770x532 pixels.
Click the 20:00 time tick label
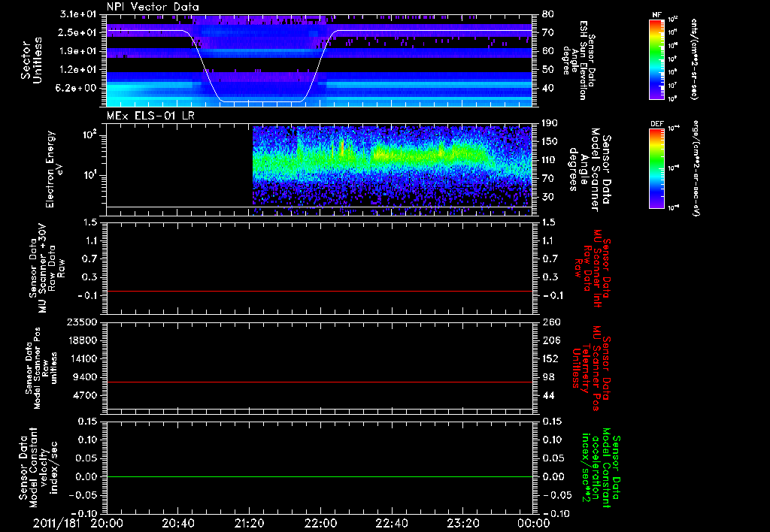click(106, 524)
